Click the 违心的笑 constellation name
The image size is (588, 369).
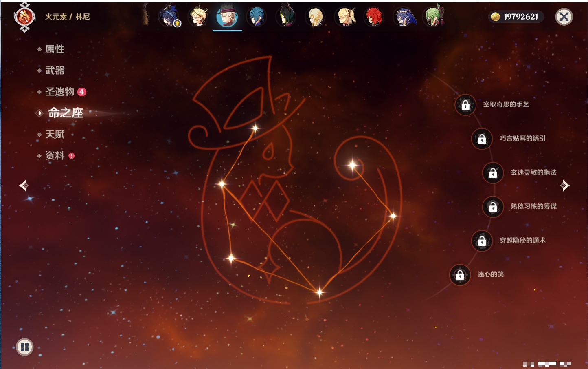pos(491,274)
